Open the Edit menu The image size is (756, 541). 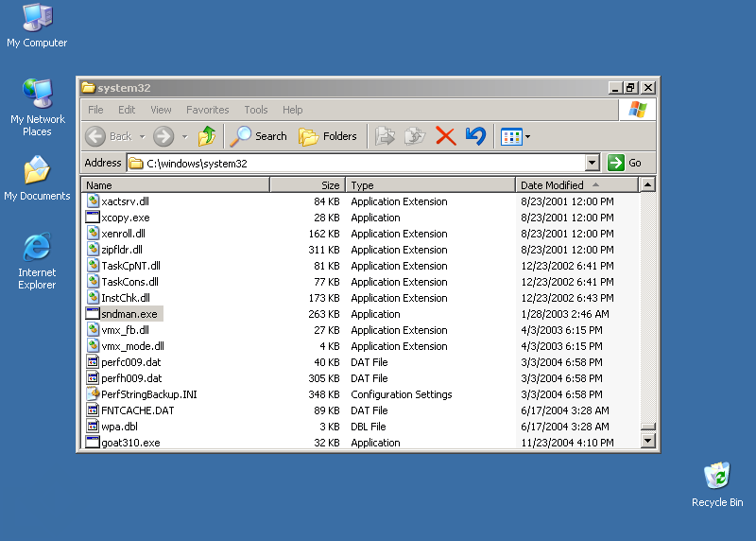click(127, 110)
